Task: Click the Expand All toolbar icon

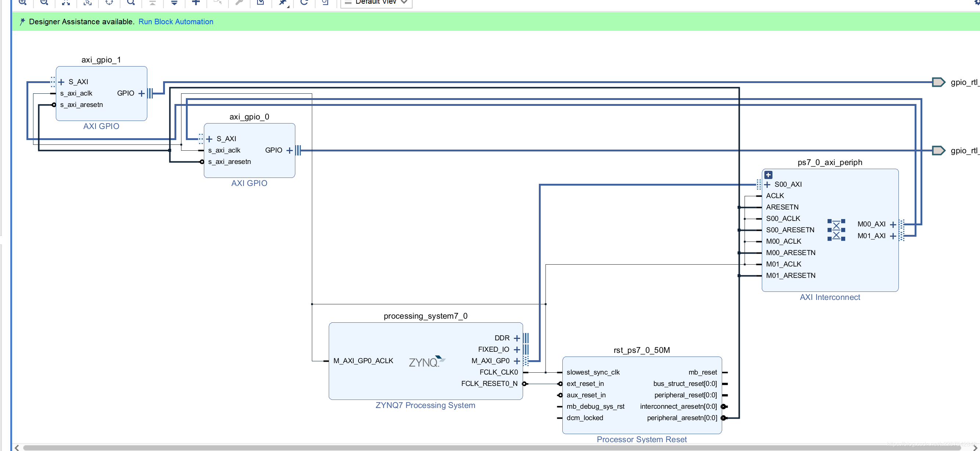Action: coord(174,2)
